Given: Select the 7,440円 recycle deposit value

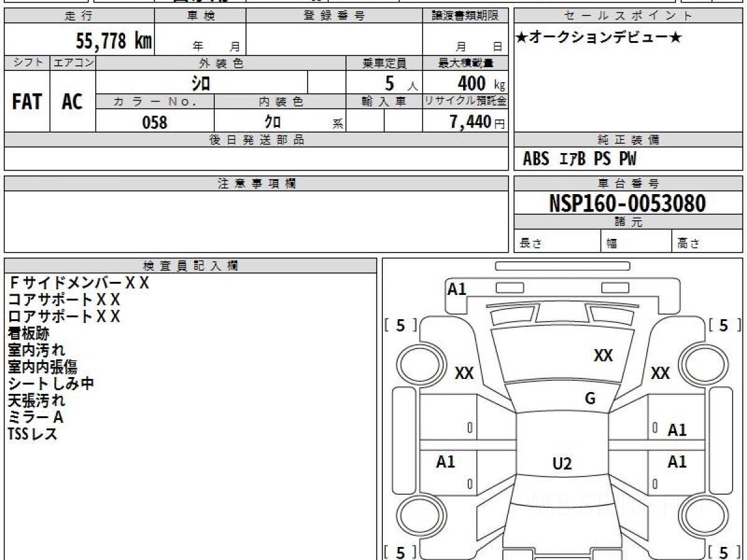Looking at the screenshot, I should click(x=477, y=122).
